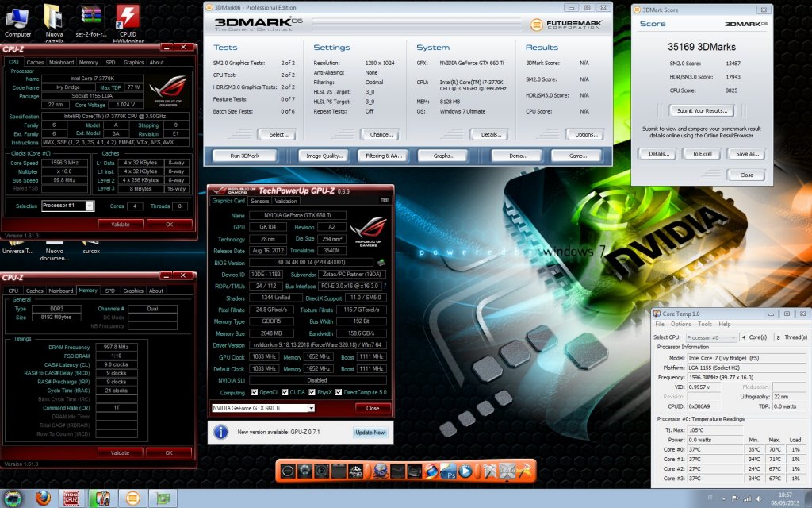
Task: Toggle the CUDA checkbox in GPU-Z
Action: coord(285,392)
